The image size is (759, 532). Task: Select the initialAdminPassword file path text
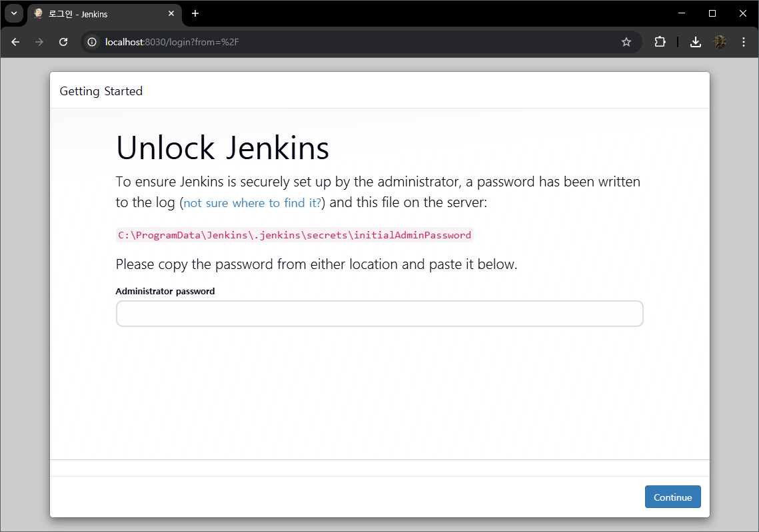click(x=295, y=235)
